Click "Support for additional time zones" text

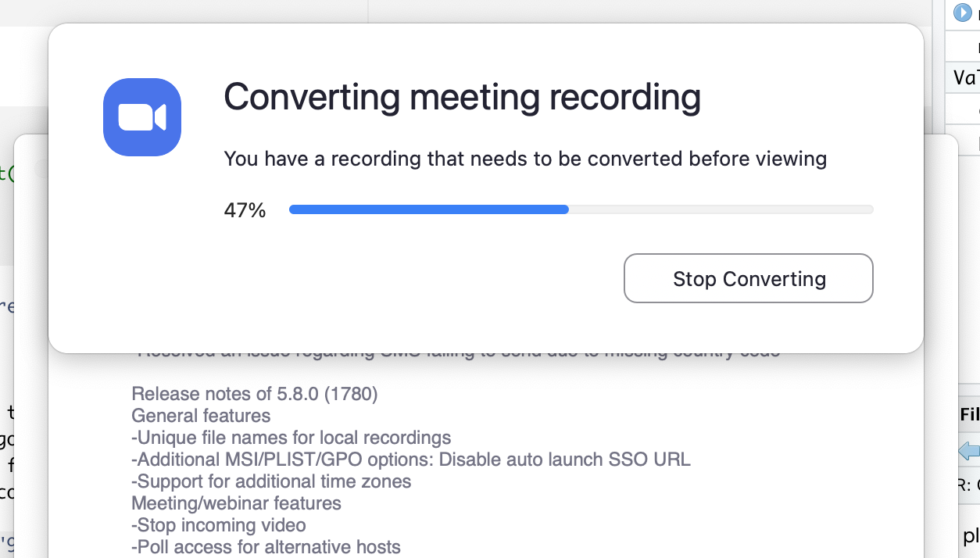(x=271, y=481)
